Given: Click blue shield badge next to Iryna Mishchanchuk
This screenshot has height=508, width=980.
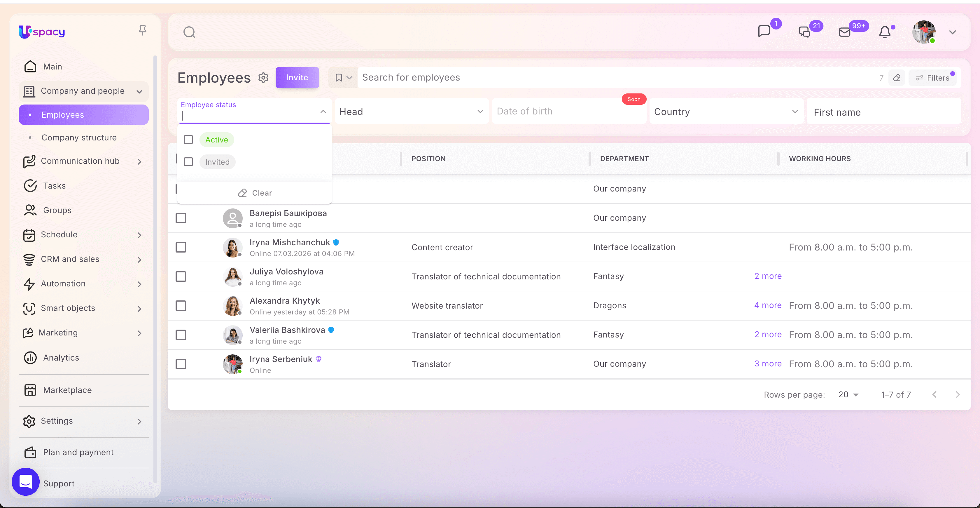Looking at the screenshot, I should point(336,242).
